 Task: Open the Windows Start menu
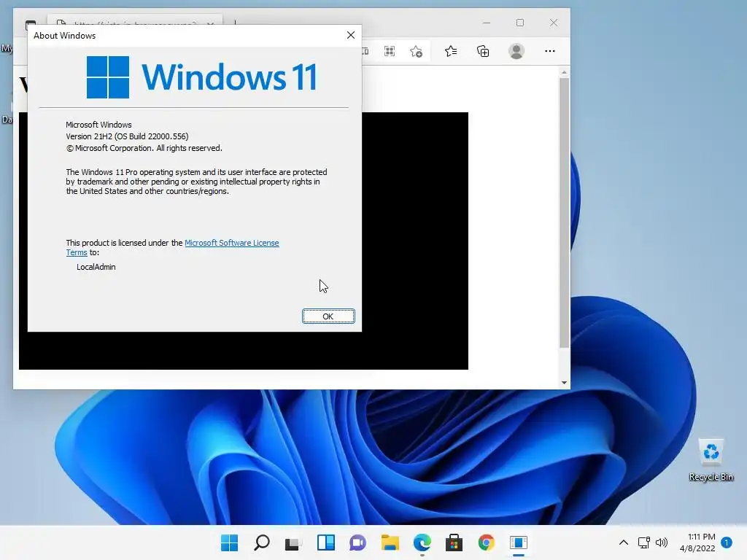[230, 542]
